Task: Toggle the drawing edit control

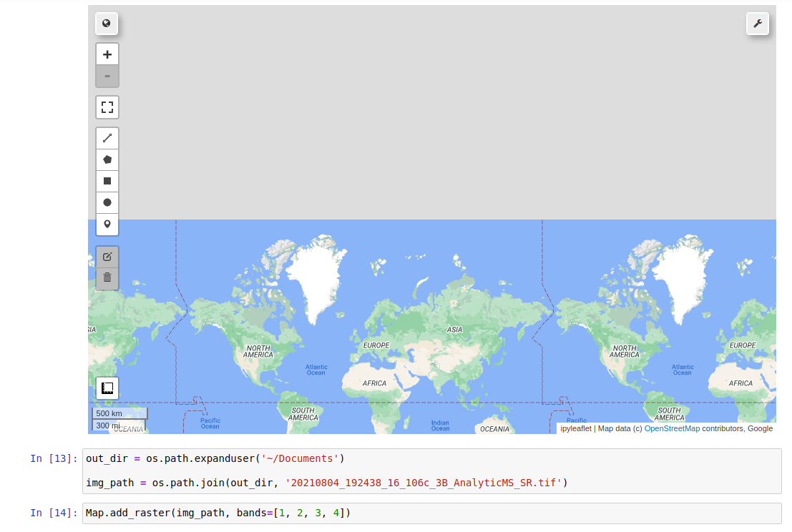Action: 107,256
